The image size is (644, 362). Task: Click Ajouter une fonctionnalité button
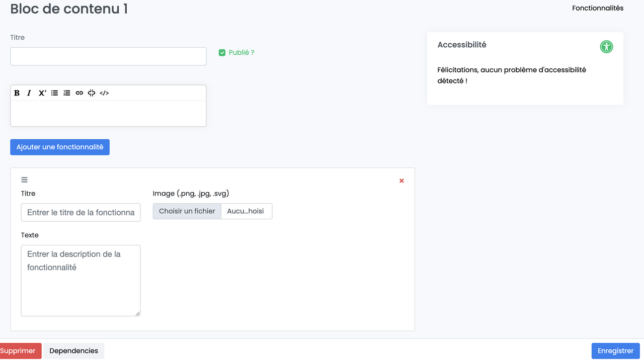pos(60,147)
